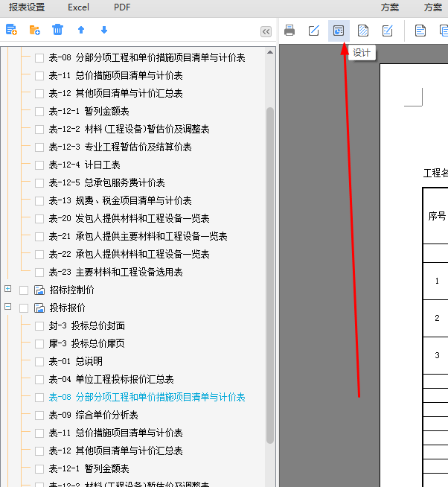
Task: Collapse the left panel with double chevron
Action: [266, 31]
